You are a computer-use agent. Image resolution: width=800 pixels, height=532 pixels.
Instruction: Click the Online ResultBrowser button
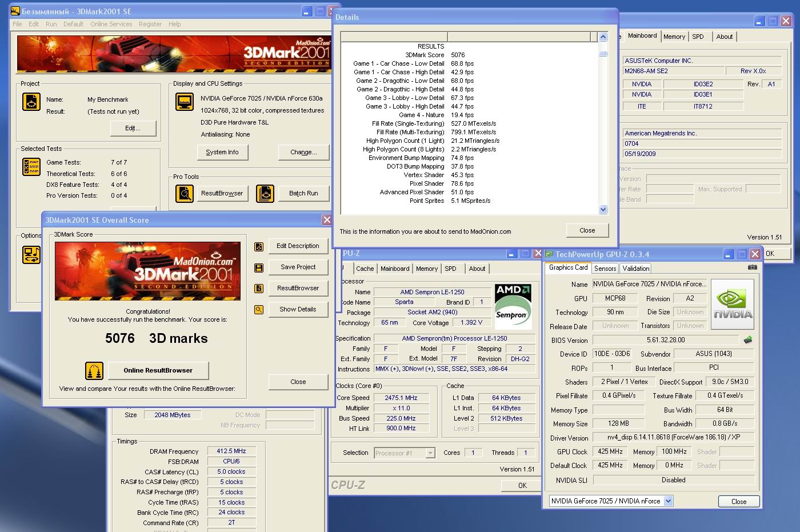[158, 370]
